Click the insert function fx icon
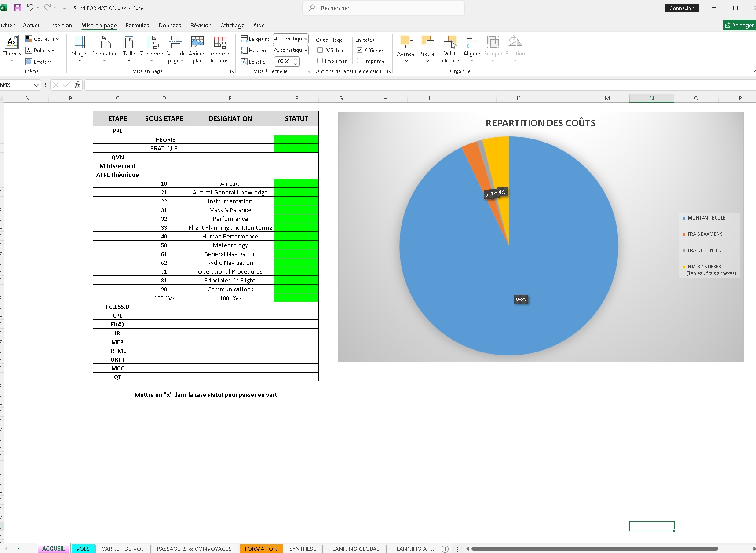Image resolution: width=756 pixels, height=553 pixels. tap(77, 85)
